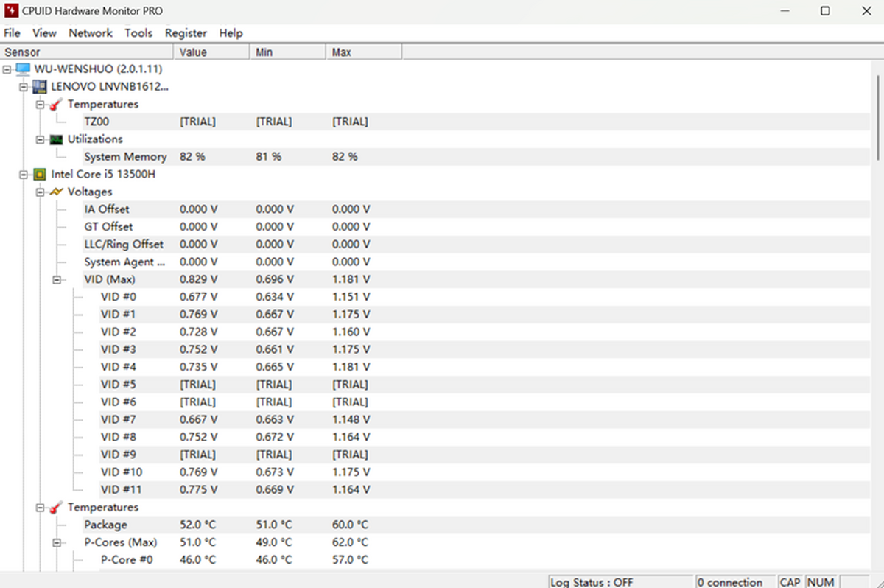
Task: Click the Max column header
Action: (364, 52)
